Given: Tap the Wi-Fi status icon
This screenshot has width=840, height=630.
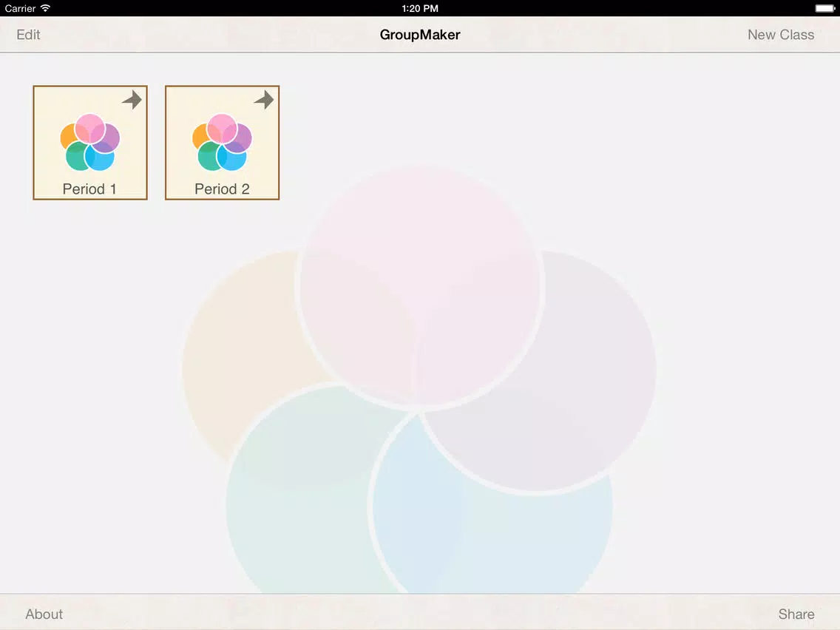Looking at the screenshot, I should tap(46, 8).
